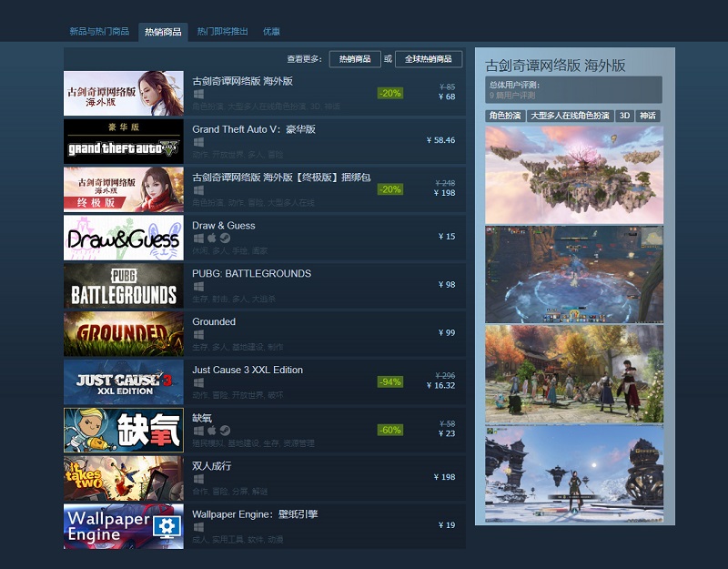This screenshot has width=728, height=569.
Task: Click title Grand Theft Auto V: 豪华版
Action: (x=254, y=129)
